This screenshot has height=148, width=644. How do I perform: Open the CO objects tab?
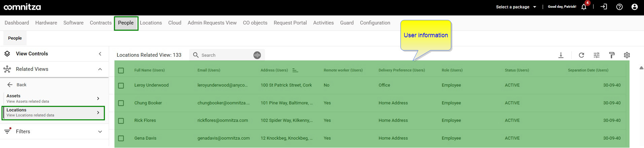255,23
